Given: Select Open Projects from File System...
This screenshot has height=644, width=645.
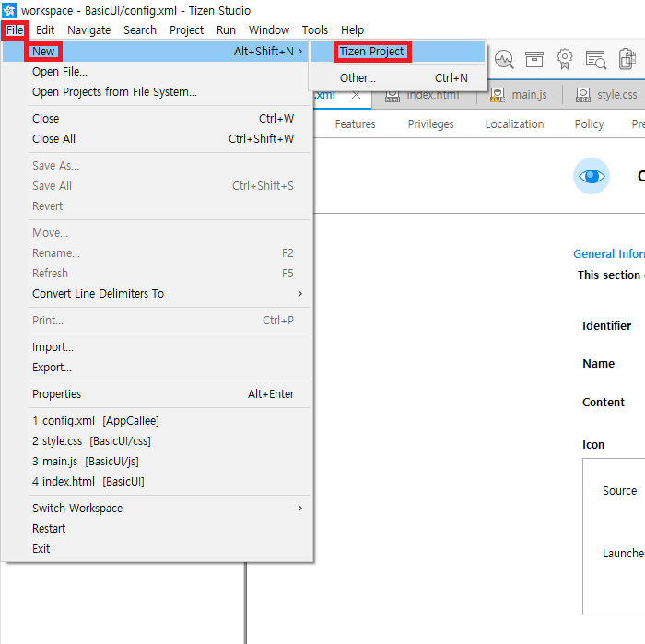Looking at the screenshot, I should tap(157, 92).
